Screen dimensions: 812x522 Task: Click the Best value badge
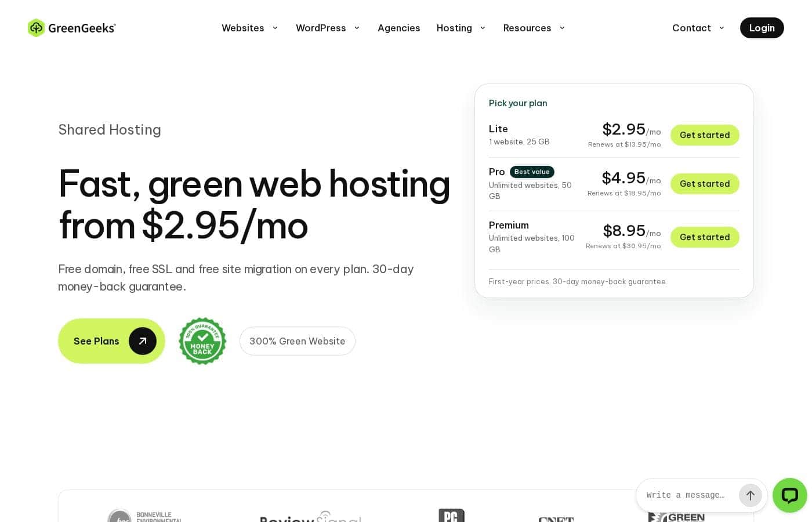click(x=532, y=172)
